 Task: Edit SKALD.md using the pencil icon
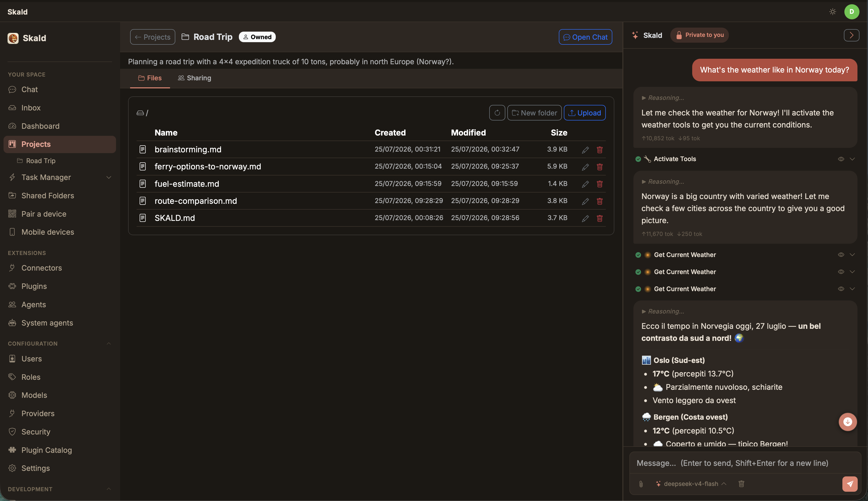[585, 219]
